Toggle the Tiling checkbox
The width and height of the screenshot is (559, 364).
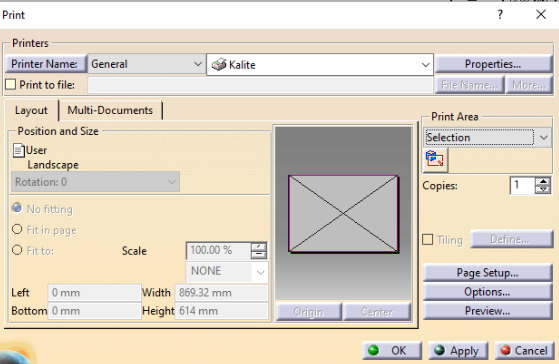427,239
